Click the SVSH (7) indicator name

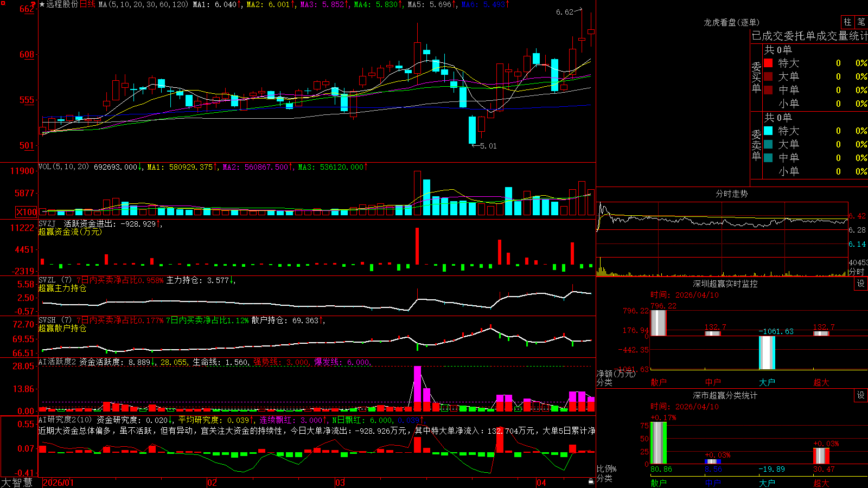(x=55, y=320)
